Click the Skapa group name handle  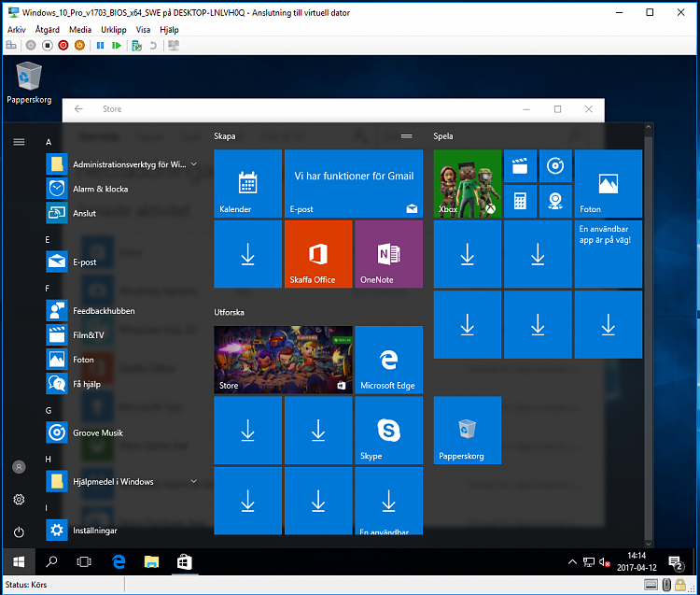coord(406,136)
